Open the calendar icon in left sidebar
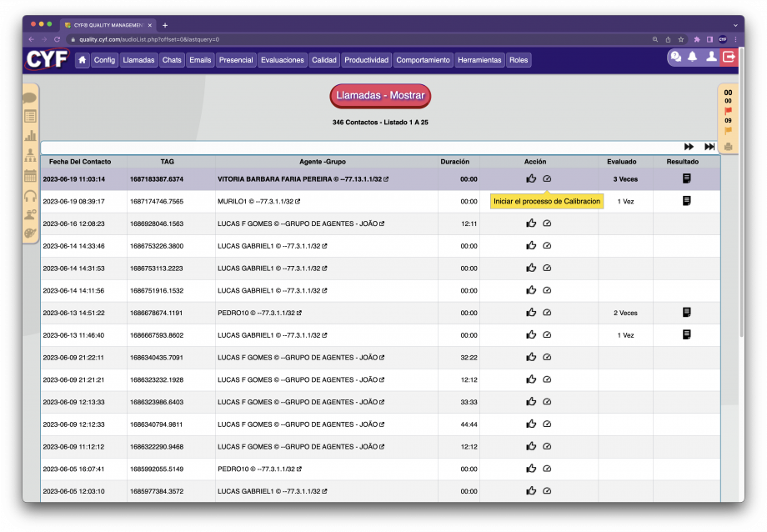Viewport: 767px width, 532px height. coord(30,175)
